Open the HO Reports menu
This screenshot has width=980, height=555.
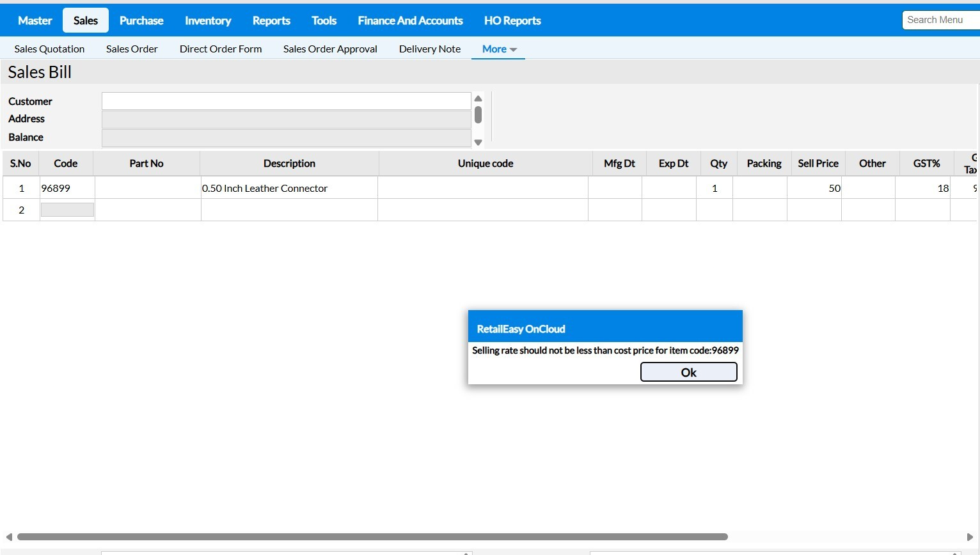pyautogui.click(x=512, y=20)
